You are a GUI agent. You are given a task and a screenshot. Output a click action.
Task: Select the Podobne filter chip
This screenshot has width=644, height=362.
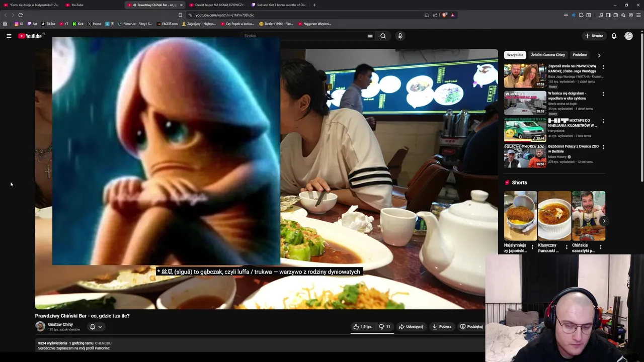click(580, 55)
